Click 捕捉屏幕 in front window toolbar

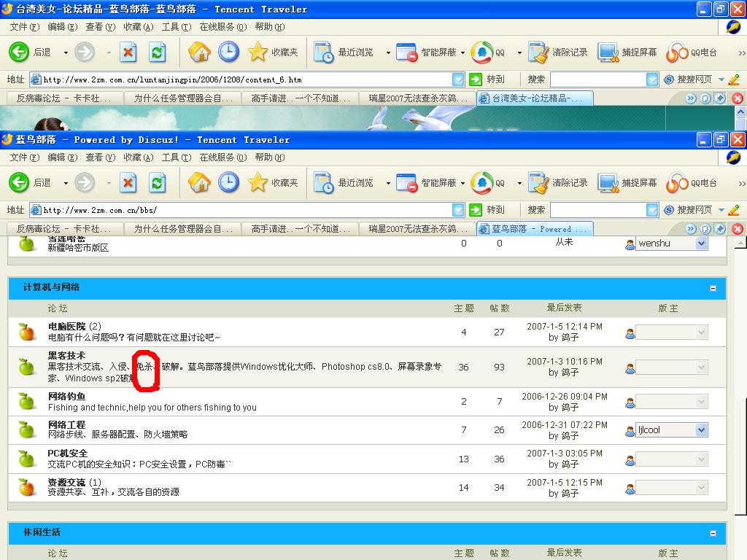627,183
